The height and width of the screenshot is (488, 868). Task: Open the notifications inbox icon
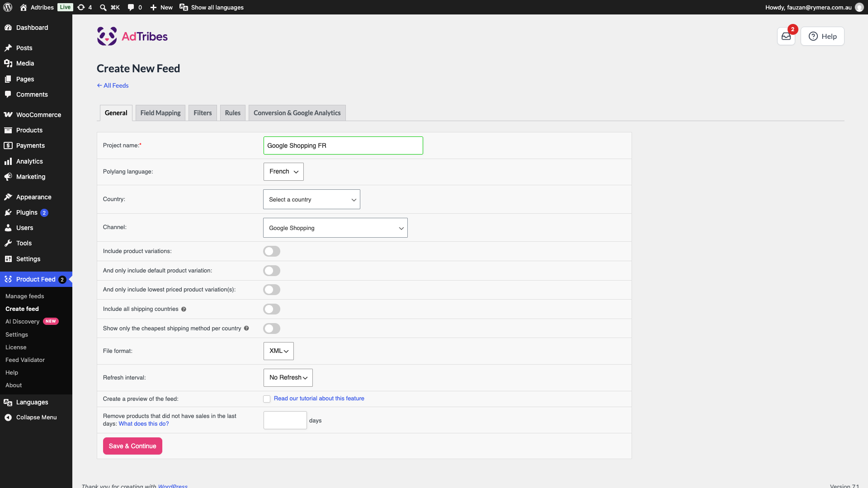pyautogui.click(x=786, y=36)
